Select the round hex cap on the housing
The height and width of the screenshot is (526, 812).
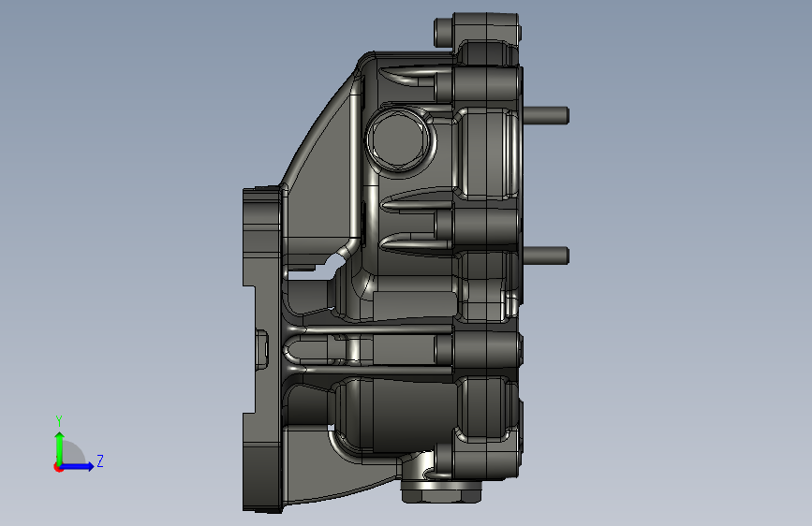click(x=398, y=139)
